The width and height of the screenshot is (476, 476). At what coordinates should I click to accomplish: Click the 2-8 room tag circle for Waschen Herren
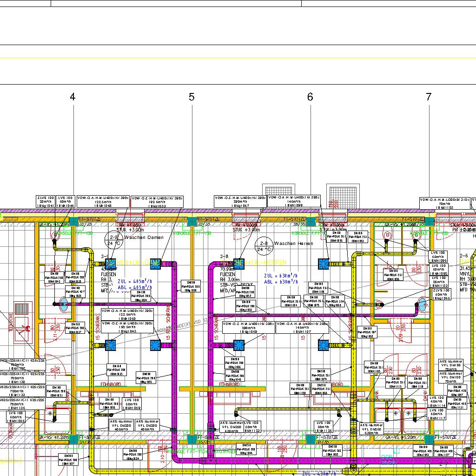pos(264,246)
